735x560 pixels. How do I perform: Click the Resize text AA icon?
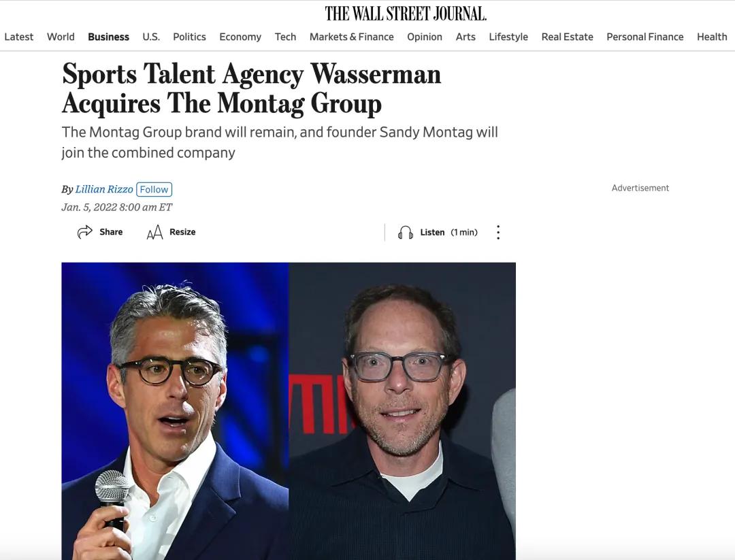pyautogui.click(x=154, y=232)
